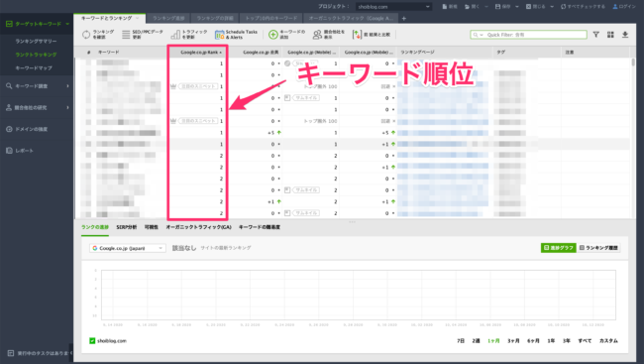The width and height of the screenshot is (644, 364).
Task: Select the 2週 time range
Action: click(x=476, y=340)
